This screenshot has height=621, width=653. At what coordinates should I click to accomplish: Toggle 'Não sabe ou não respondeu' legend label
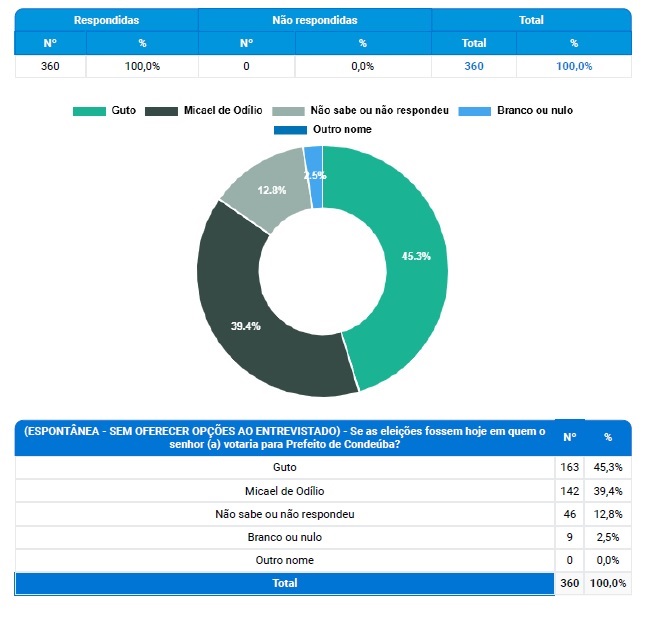coord(379,111)
